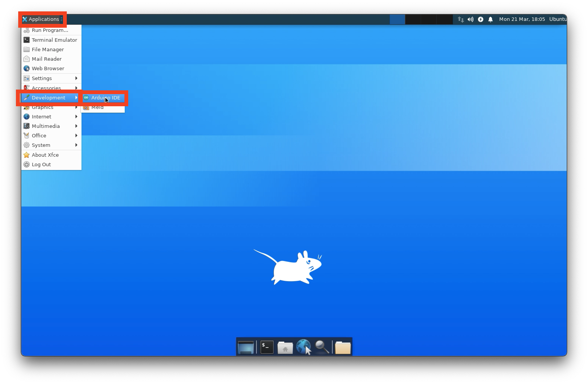Expand the Graphics submenu
588x384 pixels.
pyautogui.click(x=43, y=107)
